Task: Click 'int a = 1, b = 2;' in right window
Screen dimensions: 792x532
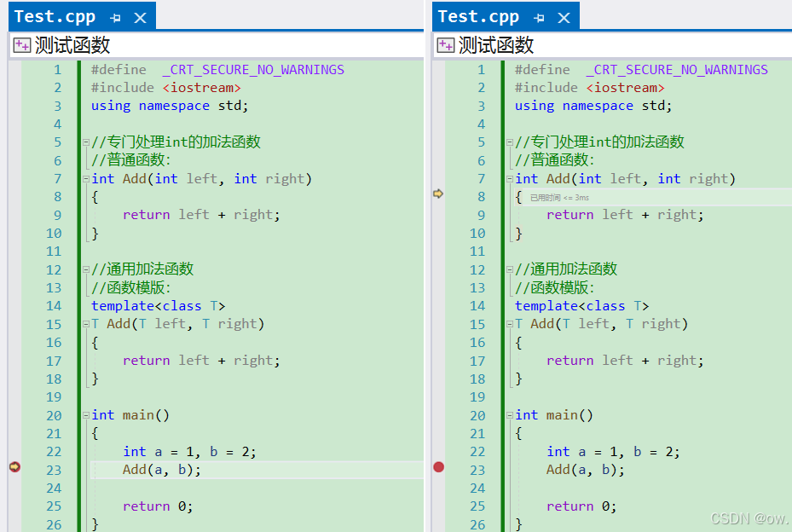Action: (613, 452)
